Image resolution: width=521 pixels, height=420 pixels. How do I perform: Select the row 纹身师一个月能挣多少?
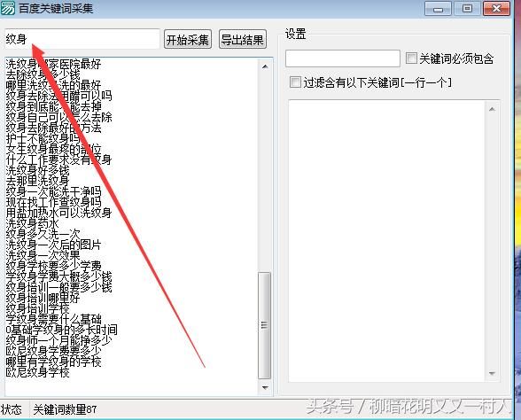[x=58, y=340]
